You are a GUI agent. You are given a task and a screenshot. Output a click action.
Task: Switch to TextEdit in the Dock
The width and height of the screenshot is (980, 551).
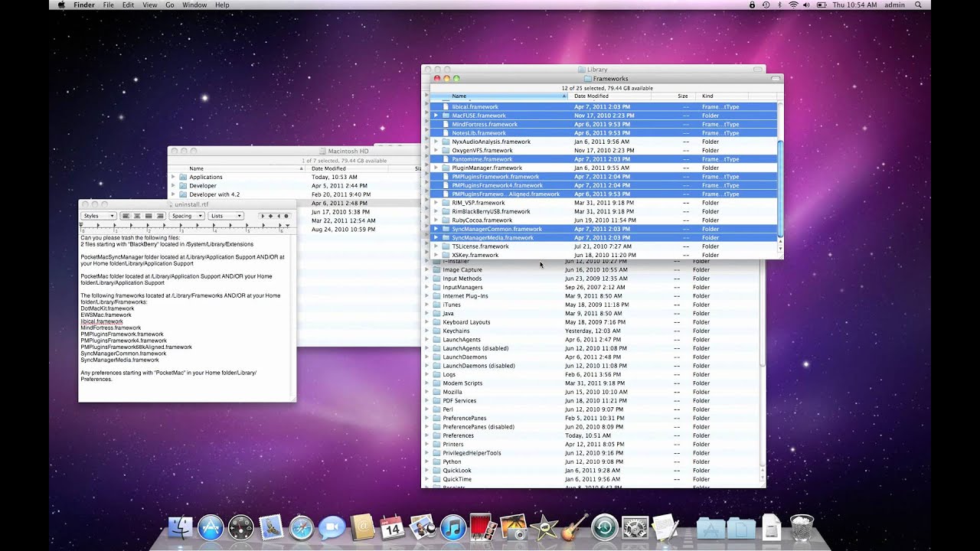point(665,527)
